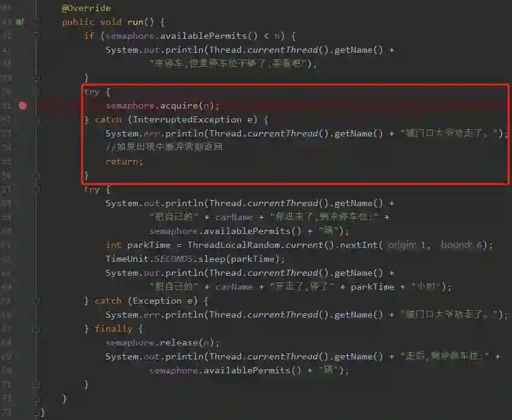Click the Chinese comment line below System.err

click(x=164, y=147)
